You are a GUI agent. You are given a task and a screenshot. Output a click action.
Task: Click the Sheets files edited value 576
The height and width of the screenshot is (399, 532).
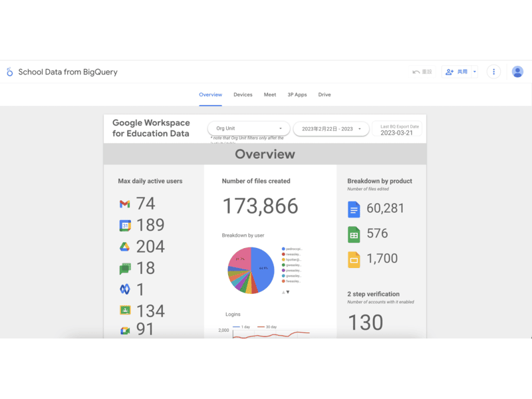[377, 233]
